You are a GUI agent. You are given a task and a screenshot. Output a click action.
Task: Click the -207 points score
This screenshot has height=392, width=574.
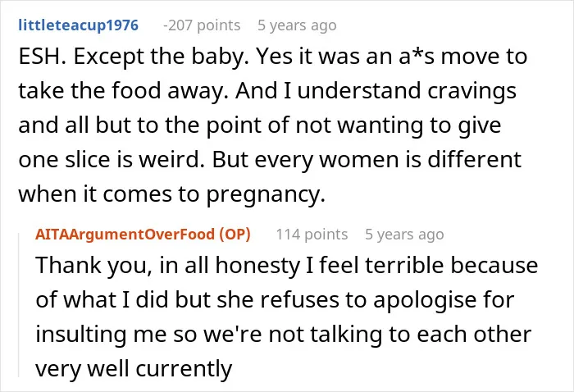tap(202, 25)
